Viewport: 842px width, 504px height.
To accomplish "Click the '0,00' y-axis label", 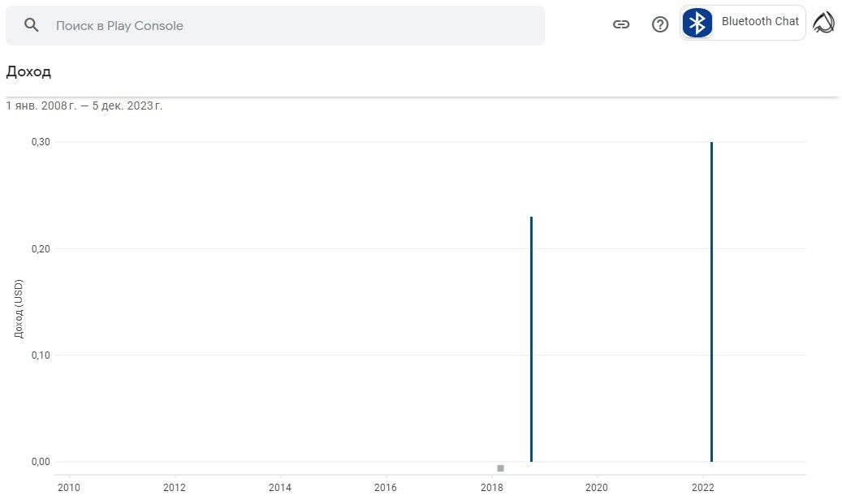I will pos(41,462).
